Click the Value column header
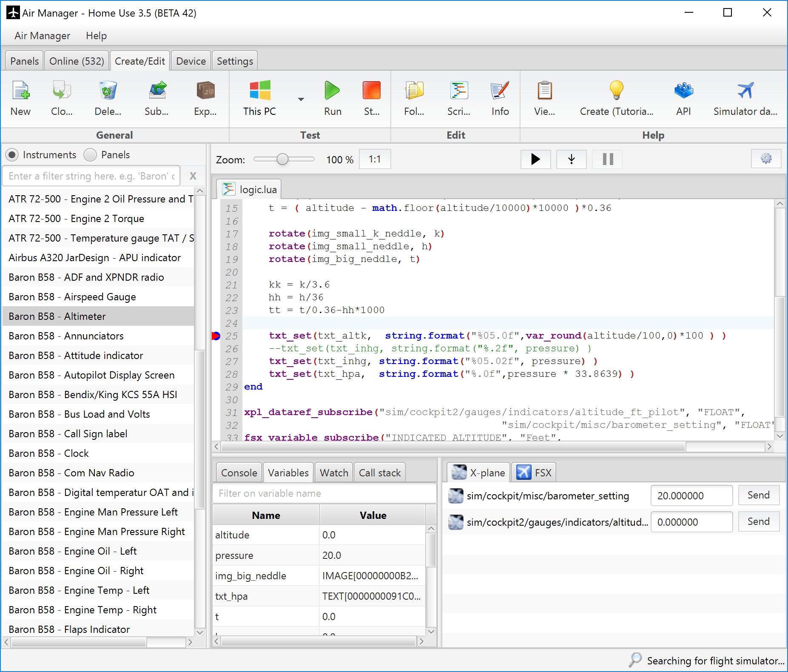Screen dimensions: 788x672 click(x=373, y=515)
